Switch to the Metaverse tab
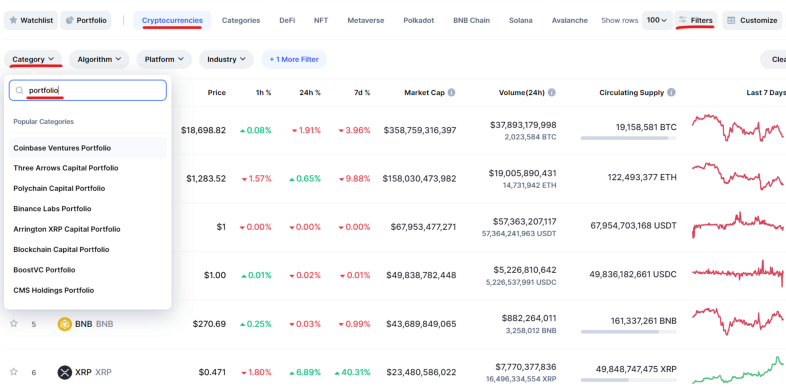This screenshot has width=786, height=390. tap(366, 21)
